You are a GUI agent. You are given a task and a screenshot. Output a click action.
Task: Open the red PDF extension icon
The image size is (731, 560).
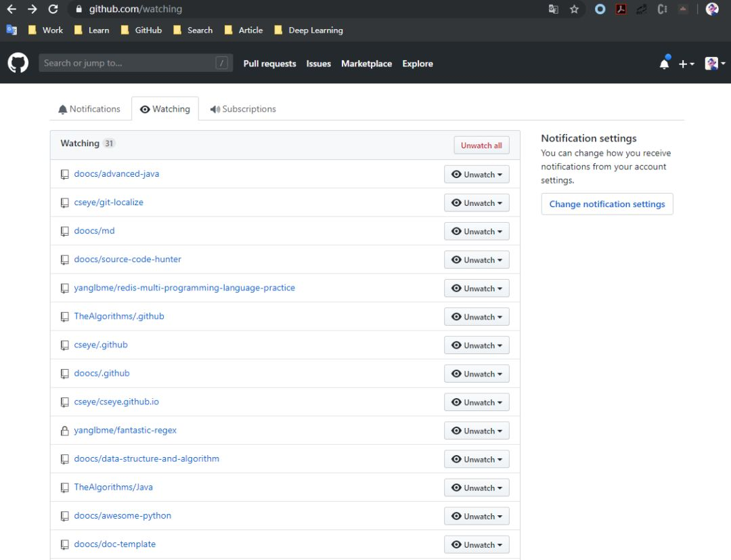click(621, 9)
